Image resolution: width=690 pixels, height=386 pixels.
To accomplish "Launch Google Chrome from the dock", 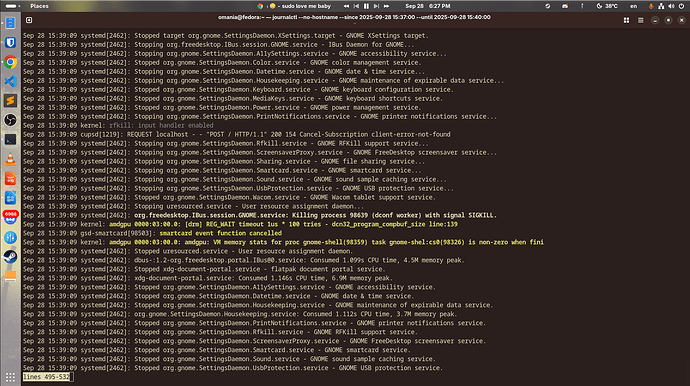I will coord(10,62).
